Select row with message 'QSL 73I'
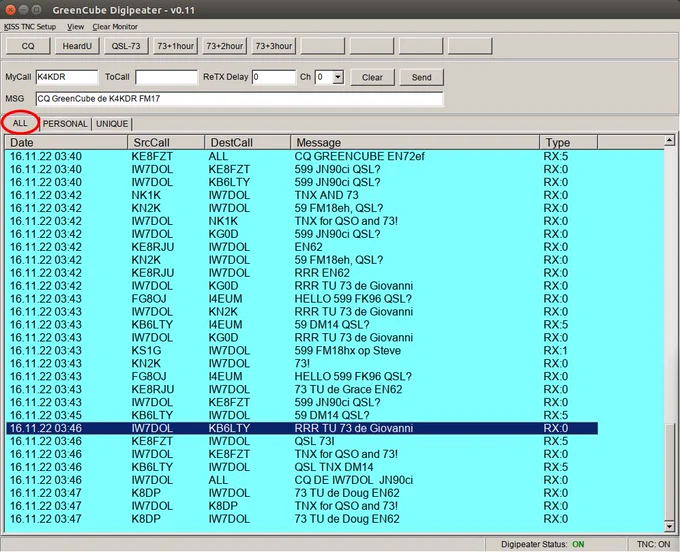680x552 pixels. [x=302, y=441]
